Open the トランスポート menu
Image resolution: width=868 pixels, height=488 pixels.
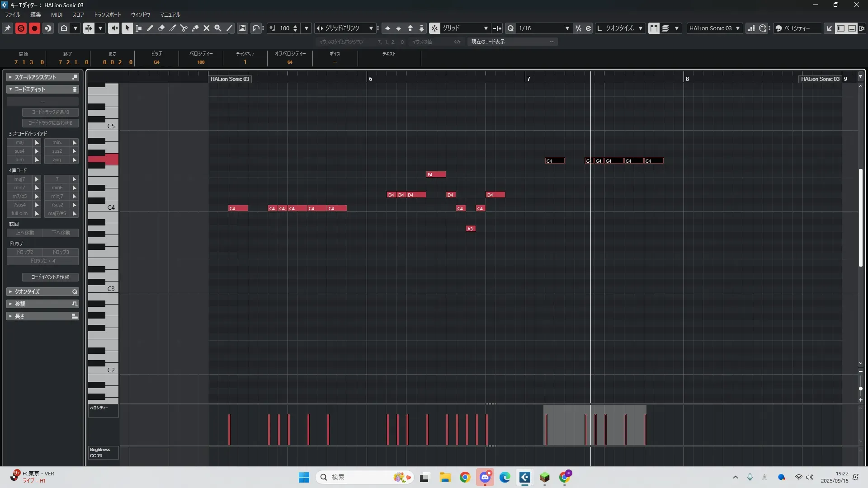click(x=107, y=15)
